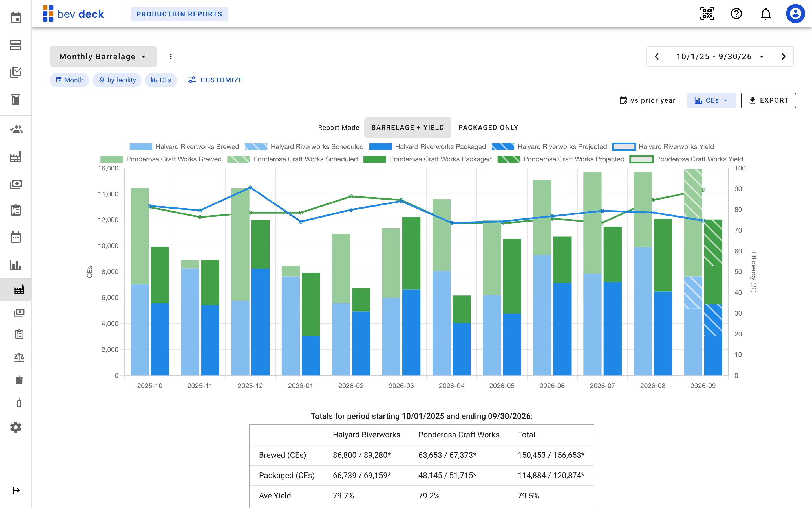Image resolution: width=812 pixels, height=508 pixels.
Task: Open the notifications bell
Action: pyautogui.click(x=765, y=14)
